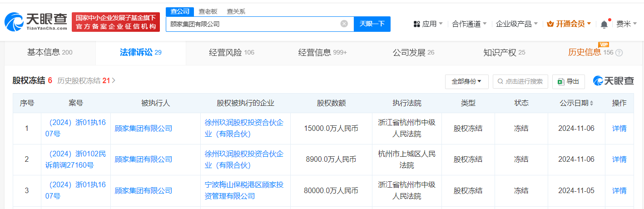The image size is (644, 209).
Task: Open the 知识产权 tab
Action: click(x=504, y=52)
